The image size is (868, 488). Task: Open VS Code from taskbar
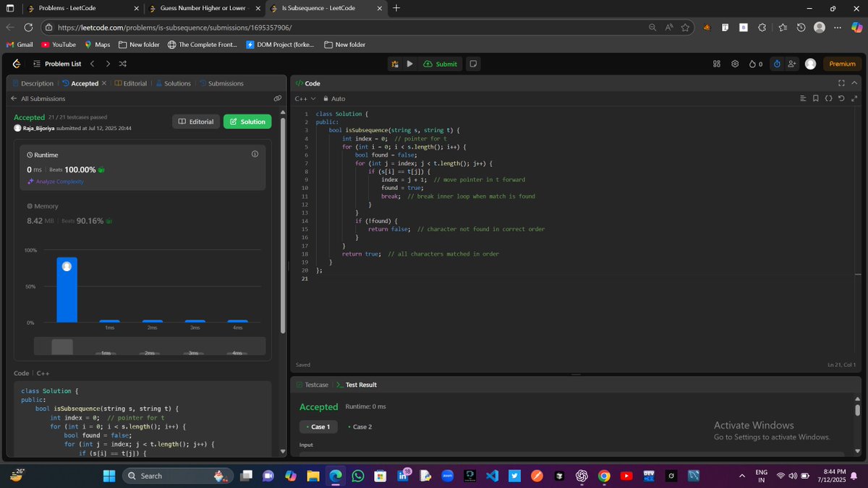point(493,476)
